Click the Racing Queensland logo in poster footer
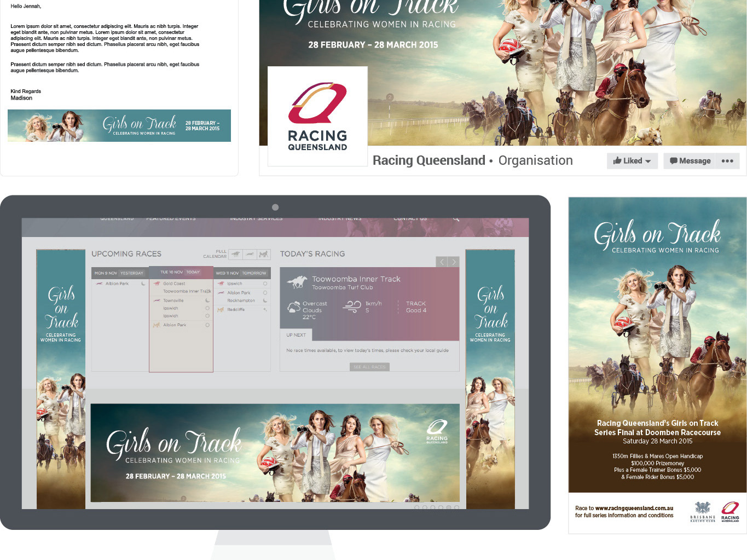 point(730,512)
